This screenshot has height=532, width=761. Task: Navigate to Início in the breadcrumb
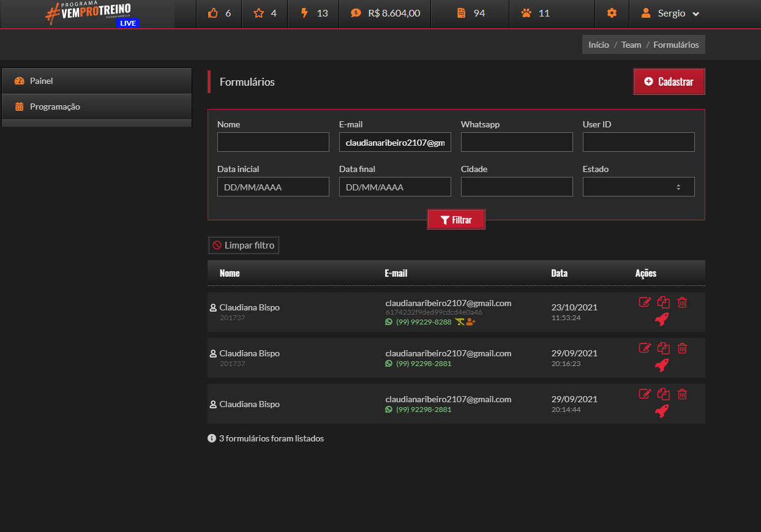pos(598,45)
